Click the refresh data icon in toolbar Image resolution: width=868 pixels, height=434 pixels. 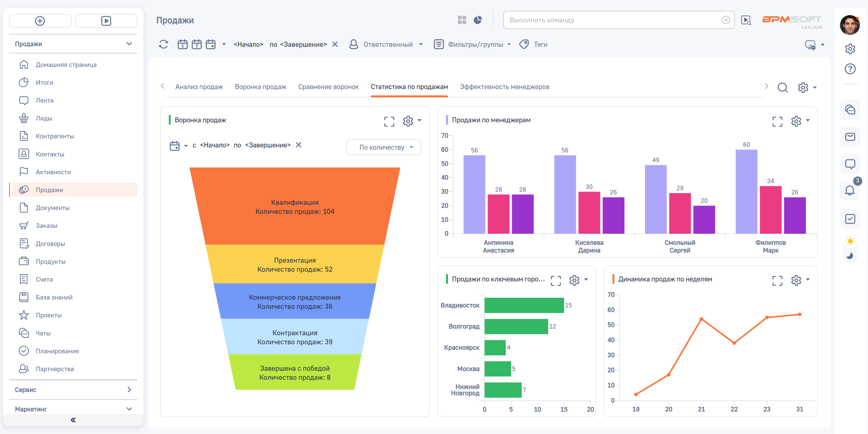(163, 45)
